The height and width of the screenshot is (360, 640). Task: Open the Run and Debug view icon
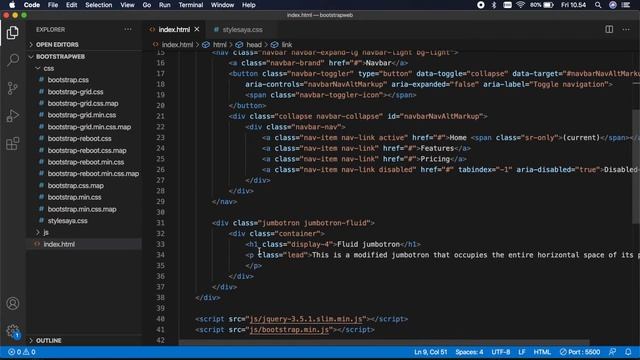(13, 116)
